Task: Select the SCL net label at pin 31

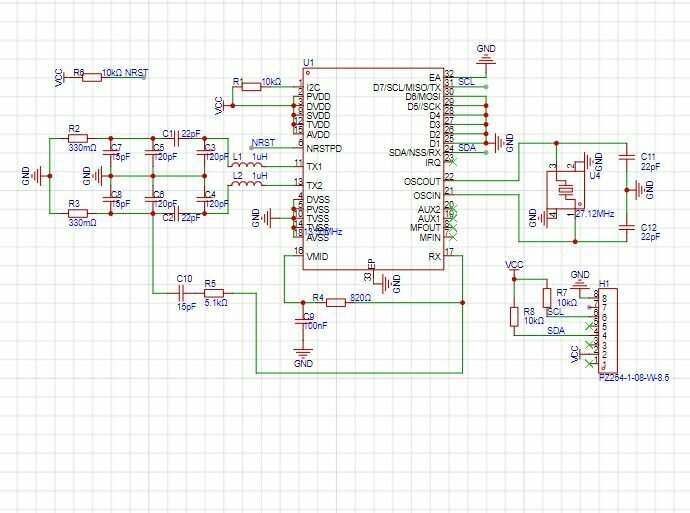Action: pos(466,82)
